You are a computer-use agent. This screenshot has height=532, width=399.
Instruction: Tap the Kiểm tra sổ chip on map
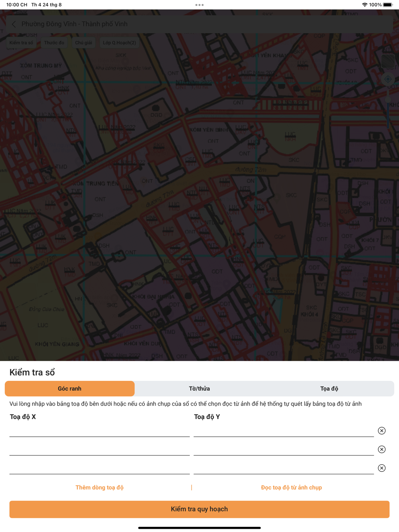click(x=21, y=43)
